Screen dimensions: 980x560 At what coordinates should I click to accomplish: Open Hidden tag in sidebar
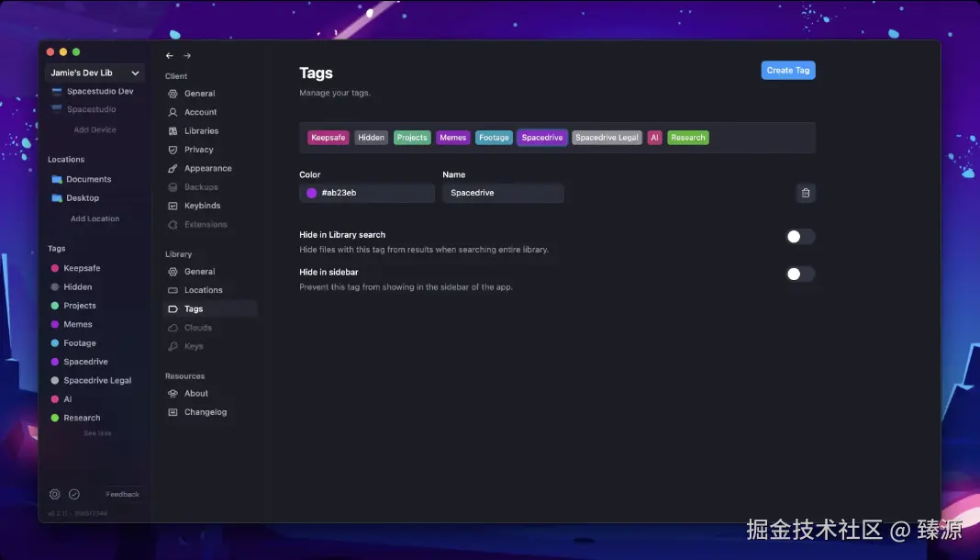pos(72,286)
